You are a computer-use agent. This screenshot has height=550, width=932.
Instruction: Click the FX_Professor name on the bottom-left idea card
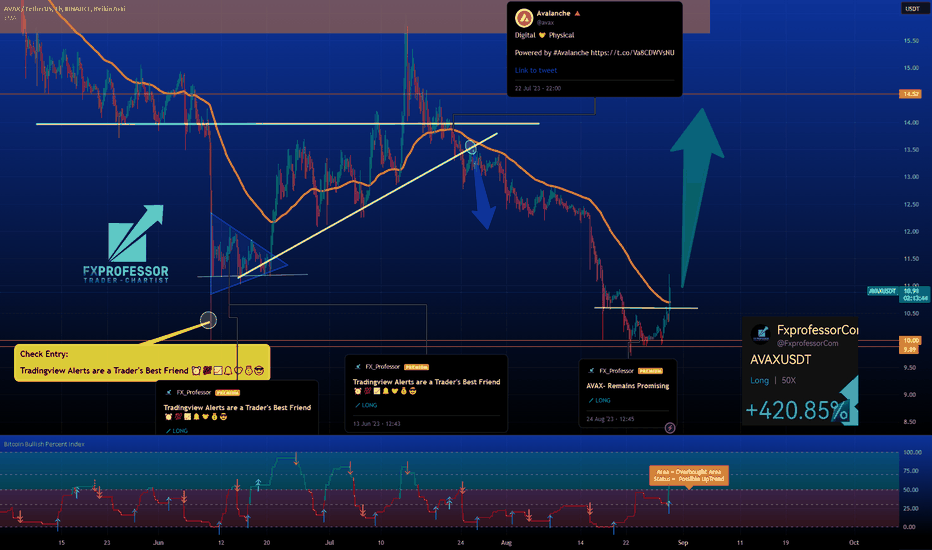point(194,393)
